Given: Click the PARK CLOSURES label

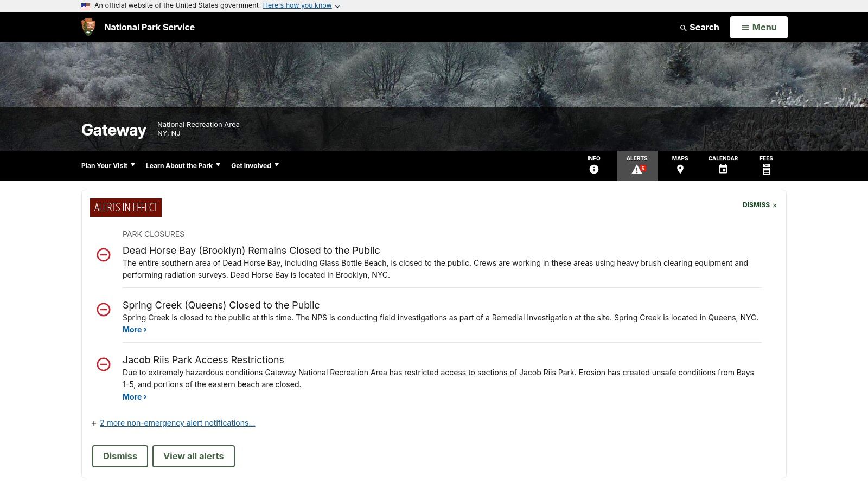Looking at the screenshot, I should coord(154,234).
